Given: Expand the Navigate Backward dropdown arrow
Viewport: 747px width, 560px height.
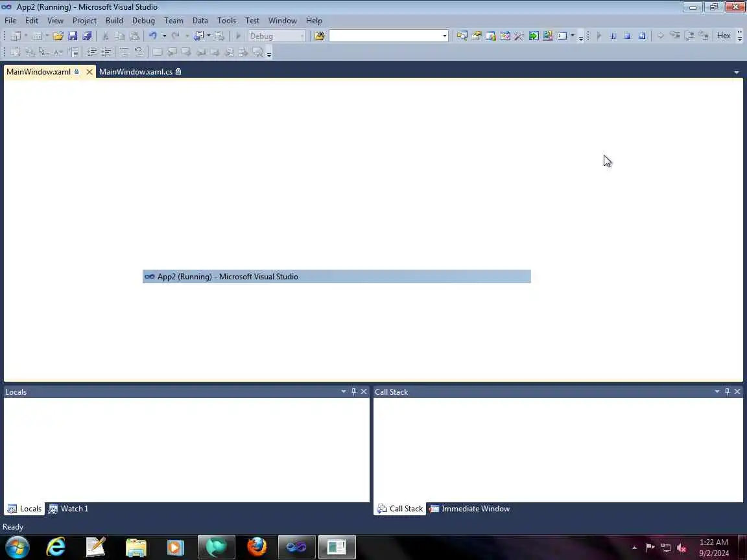Looking at the screenshot, I should click(x=209, y=36).
